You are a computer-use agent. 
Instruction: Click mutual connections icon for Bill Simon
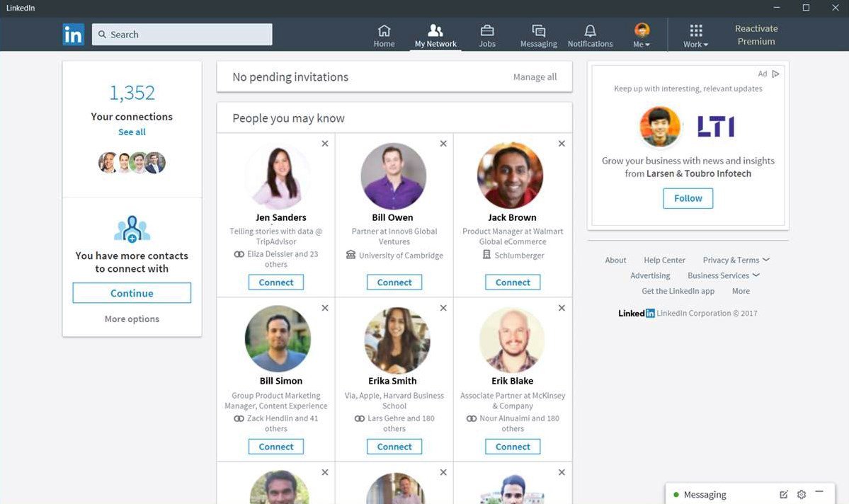pos(239,418)
